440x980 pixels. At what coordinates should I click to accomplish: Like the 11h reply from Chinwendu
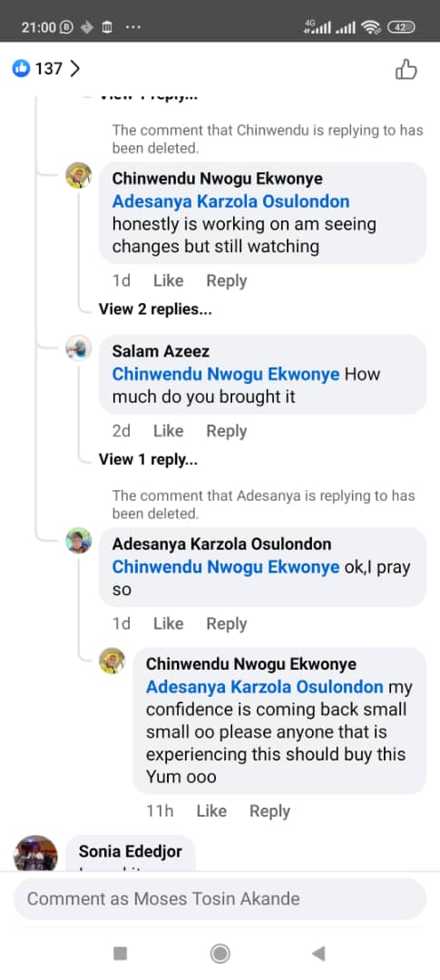point(211,811)
